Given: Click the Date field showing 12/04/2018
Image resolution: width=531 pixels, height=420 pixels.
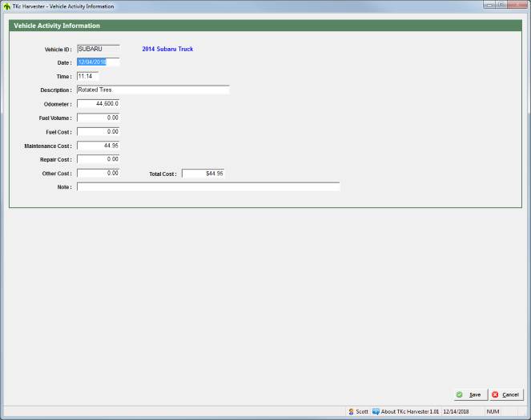Looking at the screenshot, I should tap(98, 62).
